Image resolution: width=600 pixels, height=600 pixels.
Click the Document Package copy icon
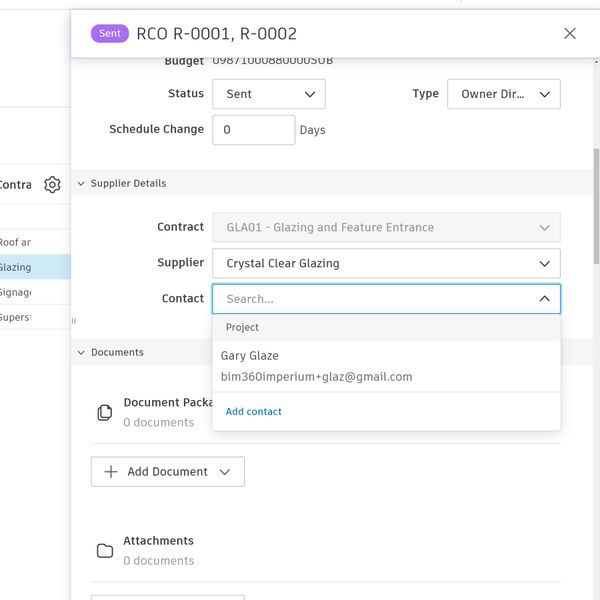104,412
